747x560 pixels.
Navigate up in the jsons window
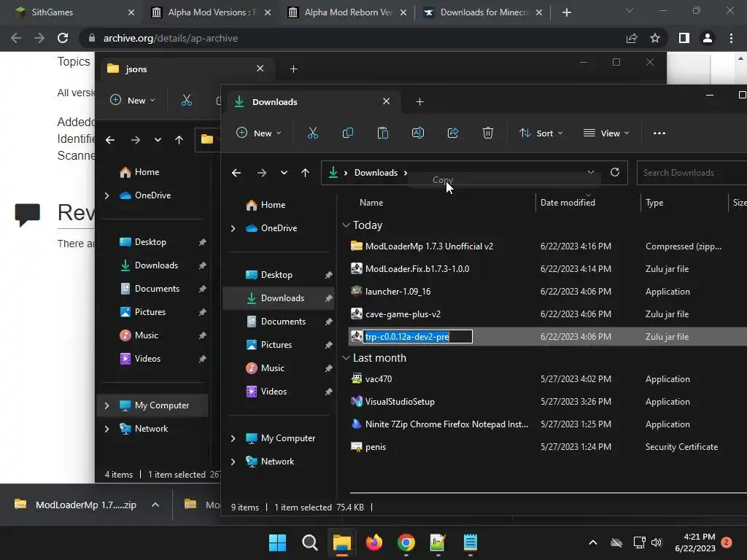(179, 140)
